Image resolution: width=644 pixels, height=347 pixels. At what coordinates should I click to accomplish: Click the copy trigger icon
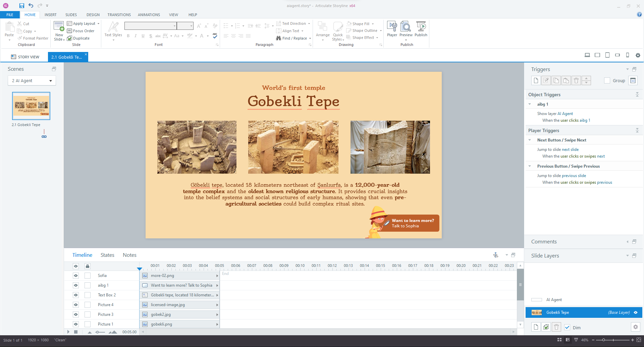click(x=556, y=80)
